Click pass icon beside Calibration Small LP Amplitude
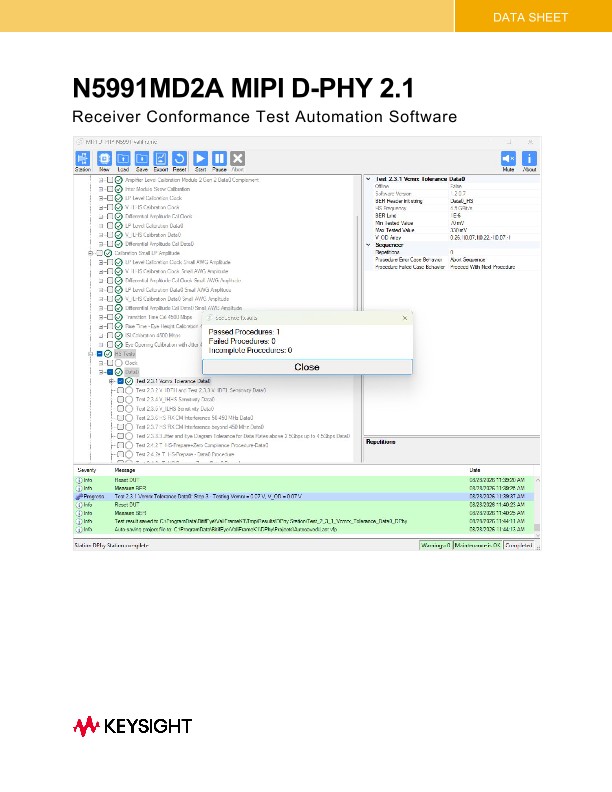This screenshot has width=612, height=792. 108,253
